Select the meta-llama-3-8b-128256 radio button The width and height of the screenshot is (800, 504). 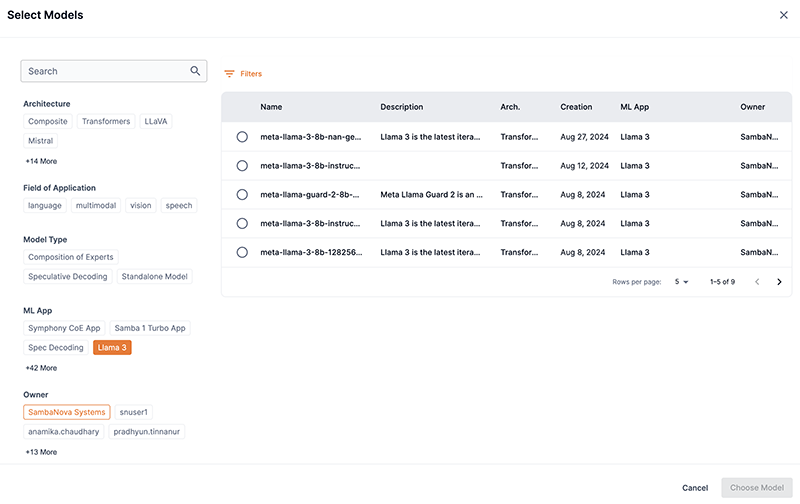(x=242, y=252)
